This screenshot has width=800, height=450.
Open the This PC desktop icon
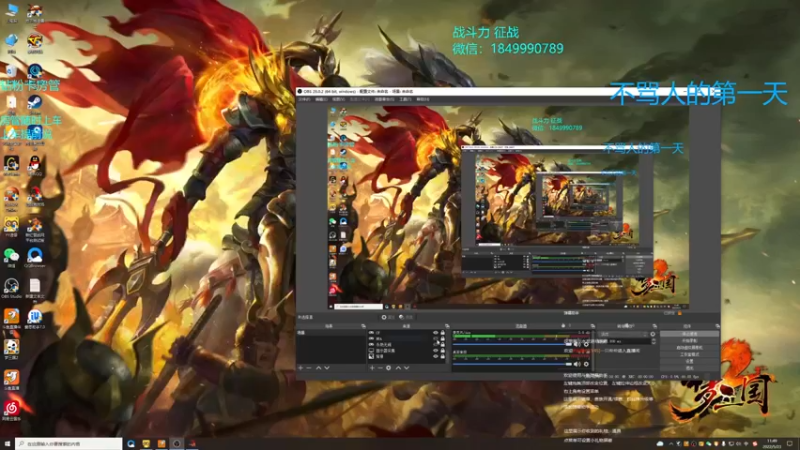[x=11, y=13]
